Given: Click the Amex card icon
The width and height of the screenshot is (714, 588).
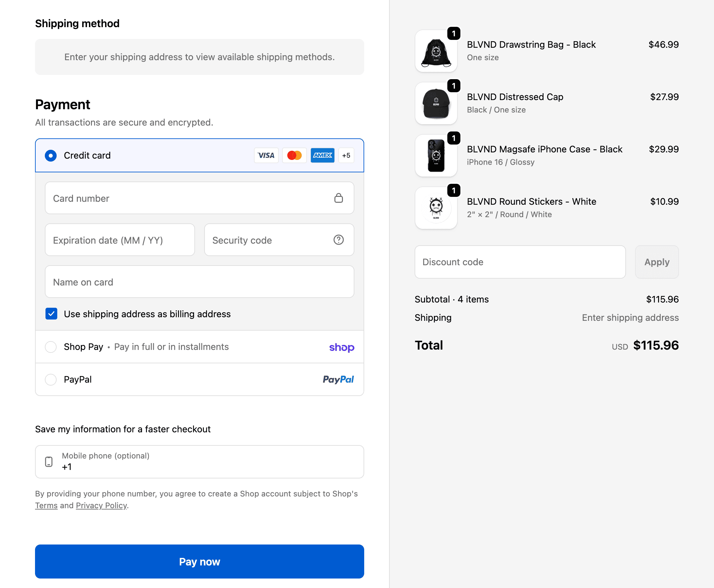Looking at the screenshot, I should click(322, 155).
